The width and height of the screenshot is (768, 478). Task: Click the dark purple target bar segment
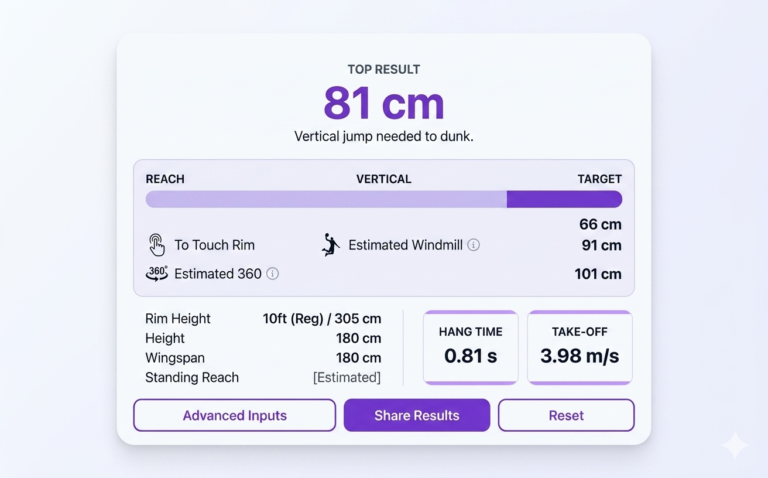[564, 199]
